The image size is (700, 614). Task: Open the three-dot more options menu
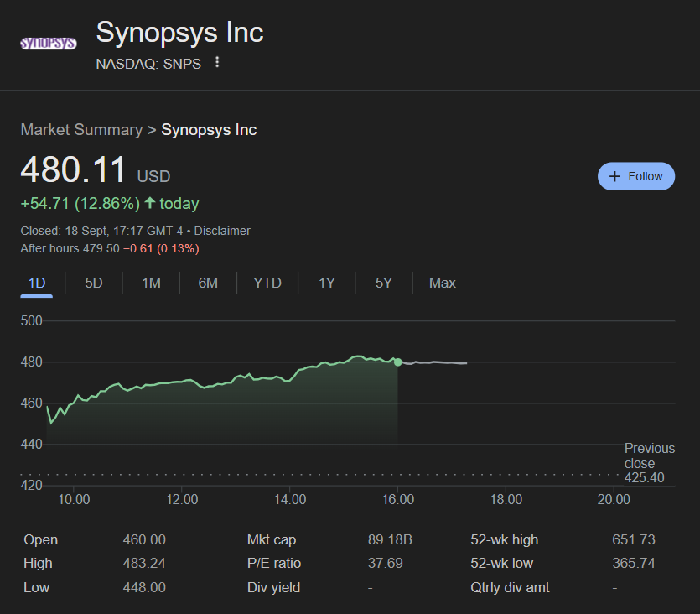pos(217,63)
